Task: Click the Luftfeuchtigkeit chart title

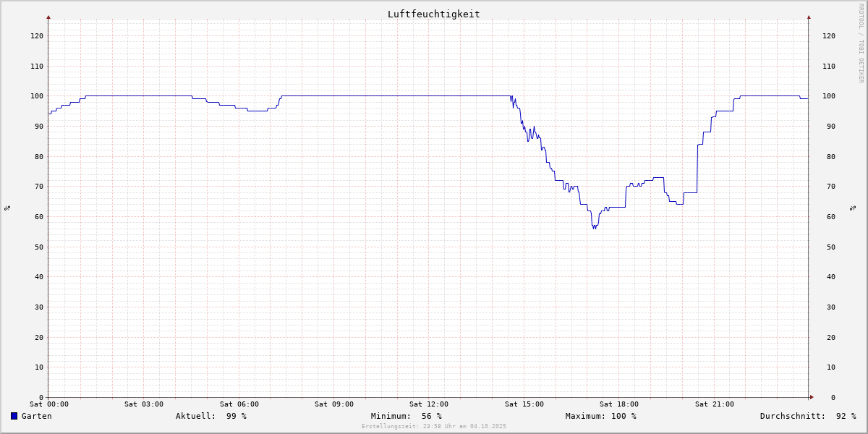Action: tap(433, 14)
